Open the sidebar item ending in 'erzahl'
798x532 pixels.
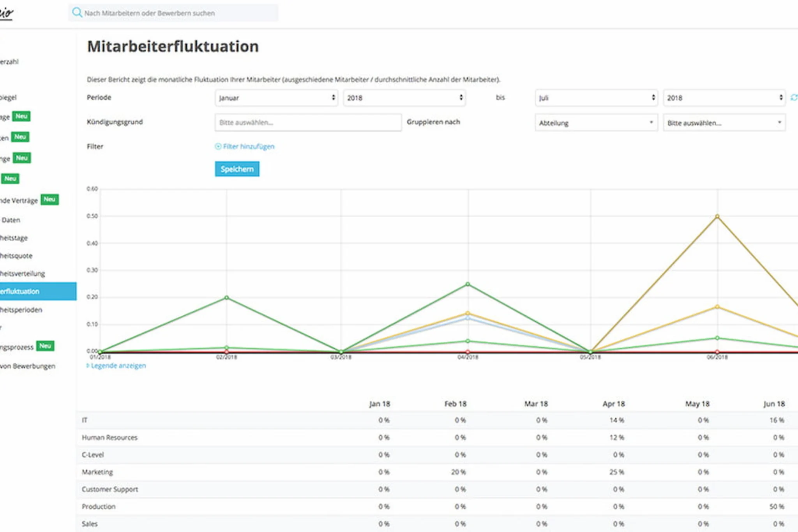tap(9, 62)
